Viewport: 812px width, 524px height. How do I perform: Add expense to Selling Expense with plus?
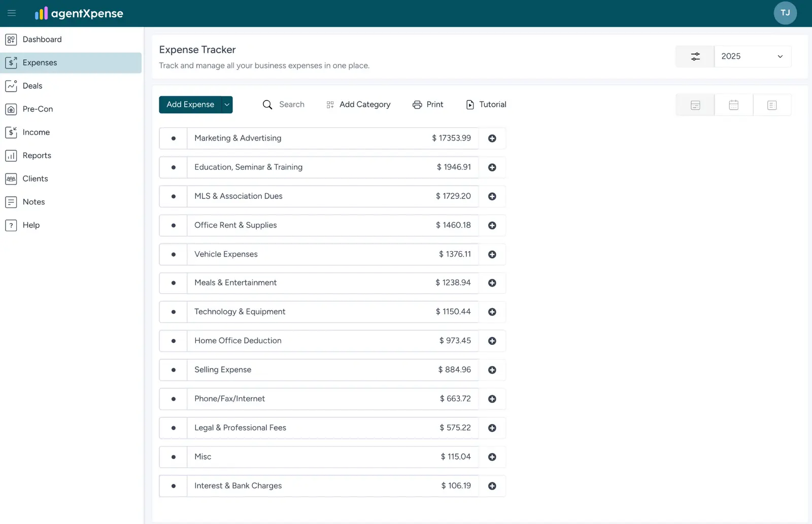tap(492, 370)
